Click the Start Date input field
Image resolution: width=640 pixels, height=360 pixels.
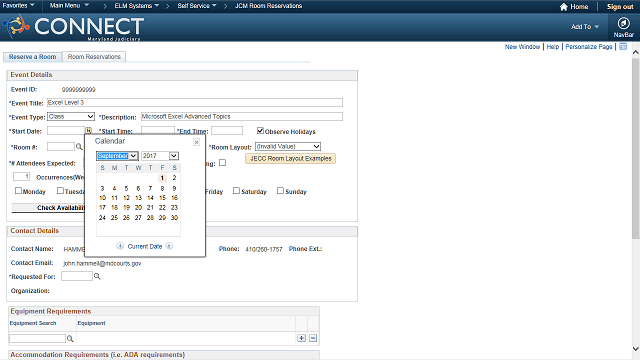[x=66, y=131]
